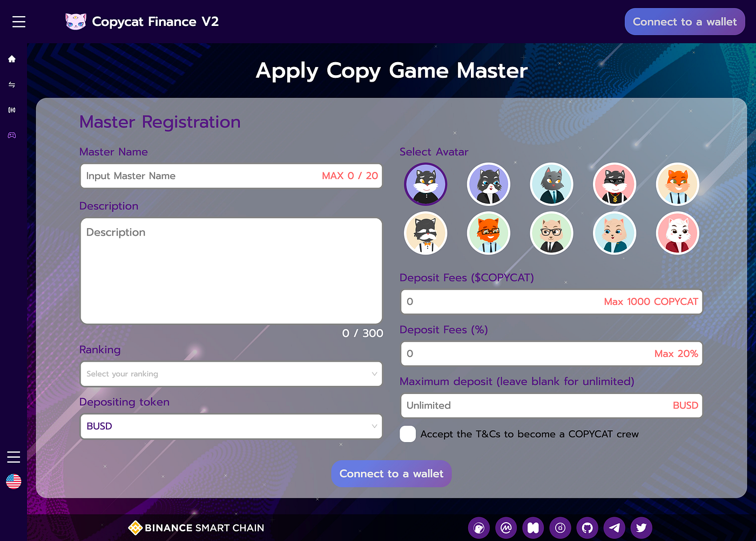Open the GitHub link in footer

click(587, 527)
